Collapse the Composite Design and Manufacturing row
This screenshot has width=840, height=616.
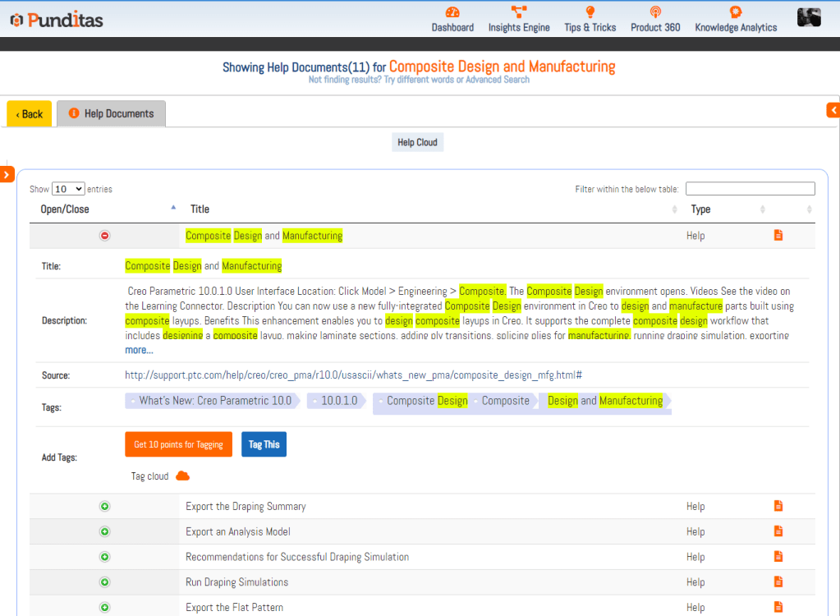coord(104,236)
